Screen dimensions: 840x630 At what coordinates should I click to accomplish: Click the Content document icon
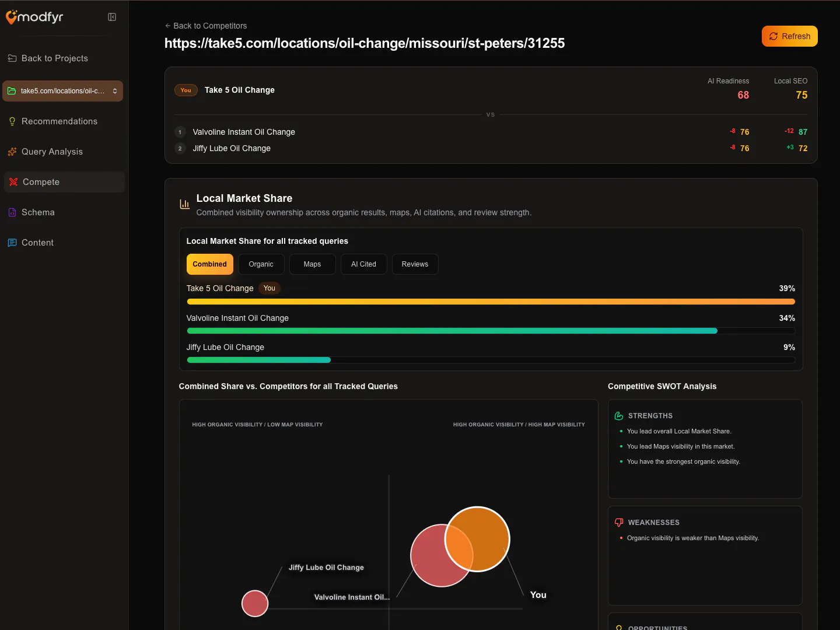(x=12, y=243)
